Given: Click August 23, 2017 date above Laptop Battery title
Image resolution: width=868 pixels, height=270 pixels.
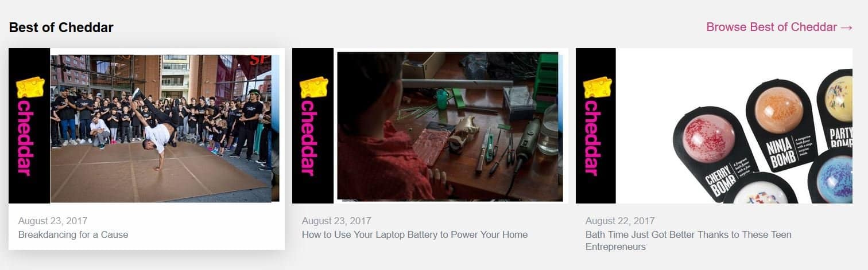Looking at the screenshot, I should pos(336,221).
